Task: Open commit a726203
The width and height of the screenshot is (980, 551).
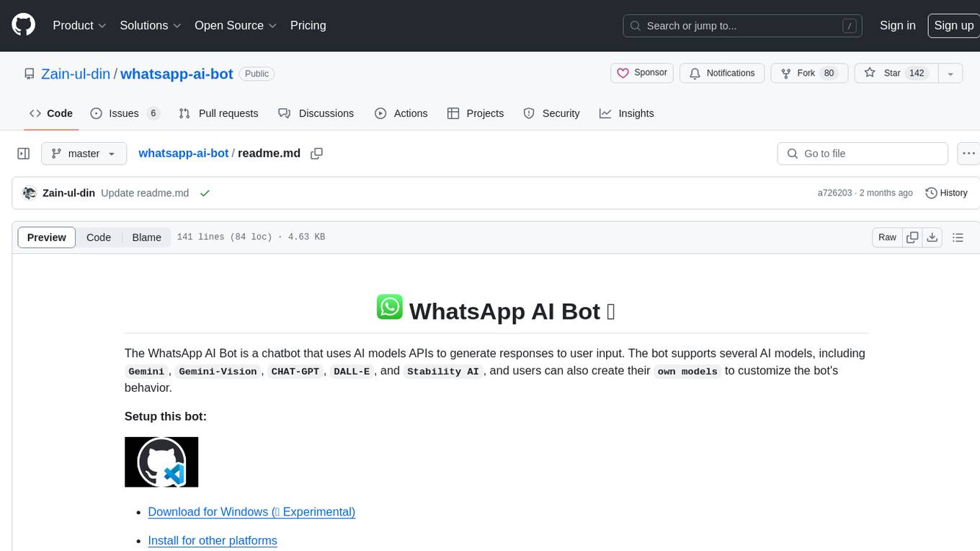Action: click(834, 193)
